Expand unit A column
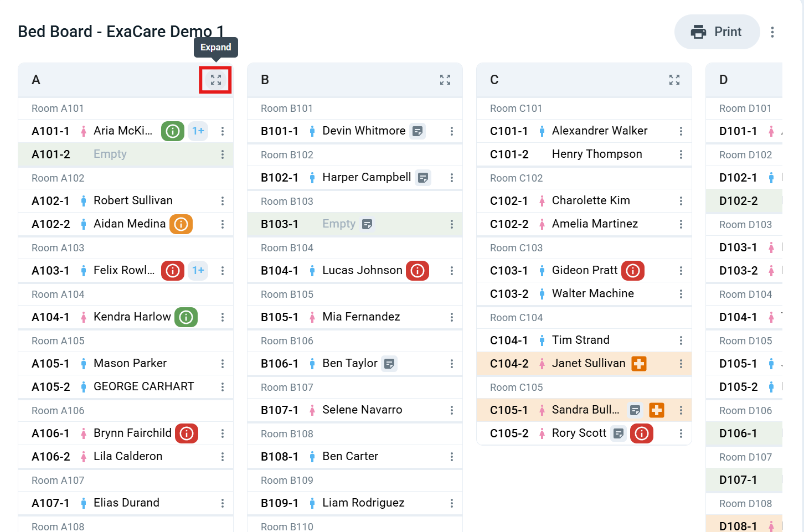804x532 pixels. tap(216, 80)
